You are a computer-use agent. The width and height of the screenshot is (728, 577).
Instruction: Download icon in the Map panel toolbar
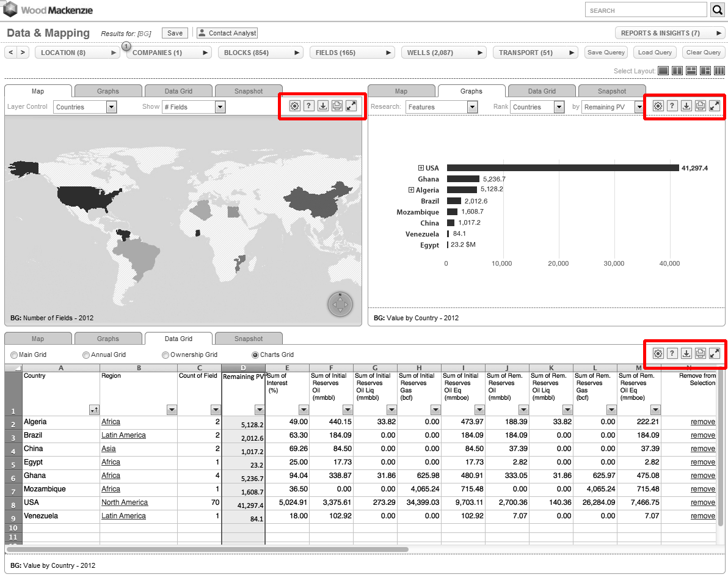[x=323, y=106]
